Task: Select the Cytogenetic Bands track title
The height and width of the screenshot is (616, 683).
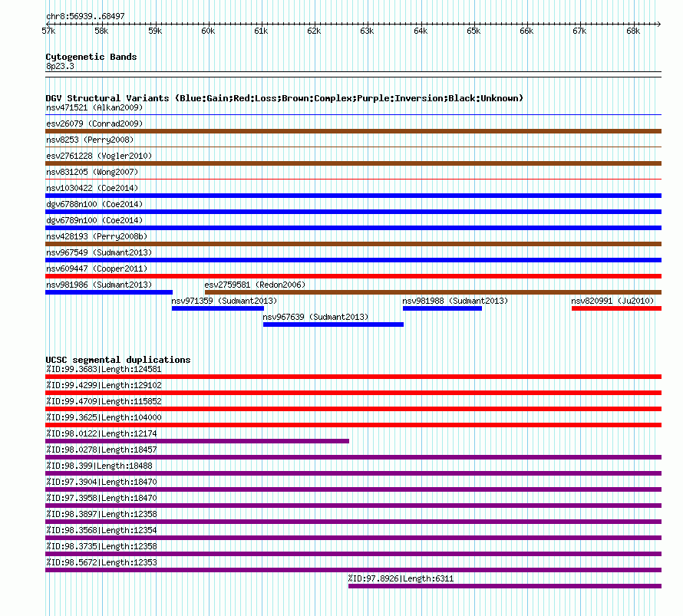Action: click(91, 57)
